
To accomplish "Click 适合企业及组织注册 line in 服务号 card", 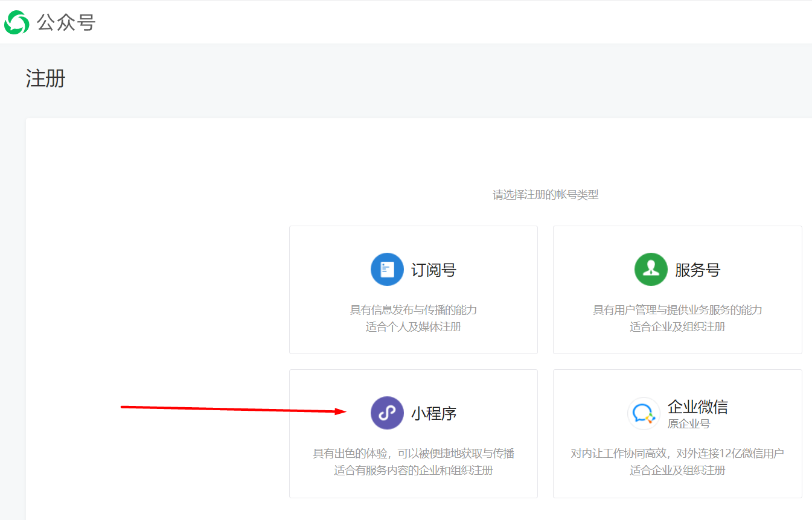I will (x=677, y=327).
